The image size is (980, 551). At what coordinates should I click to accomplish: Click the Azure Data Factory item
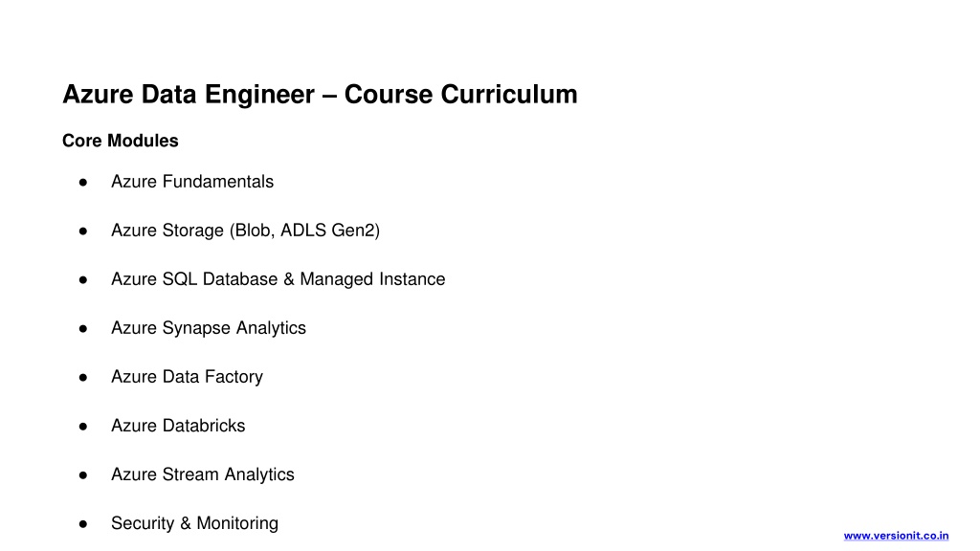pyautogui.click(x=187, y=377)
